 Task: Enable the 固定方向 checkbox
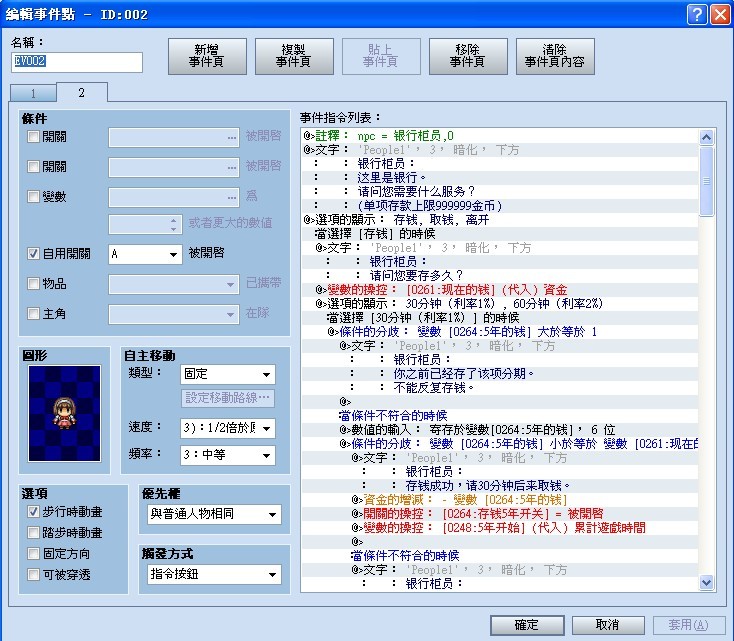(x=33, y=553)
